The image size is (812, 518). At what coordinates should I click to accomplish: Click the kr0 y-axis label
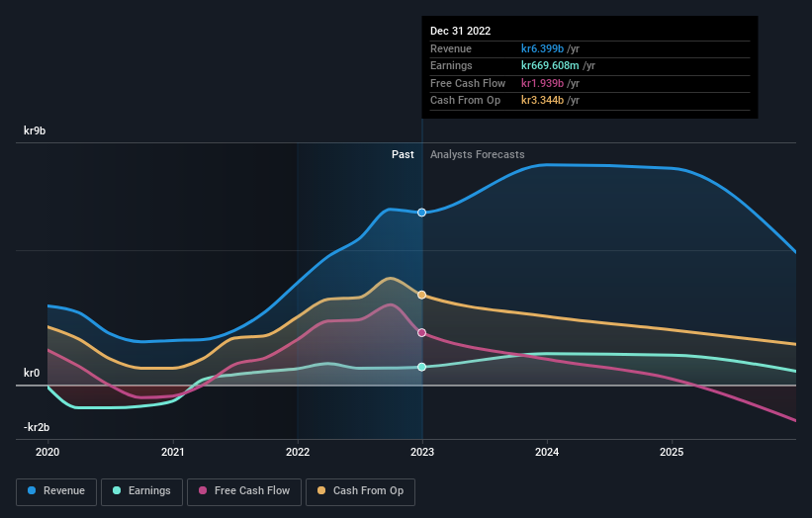pyautogui.click(x=32, y=373)
